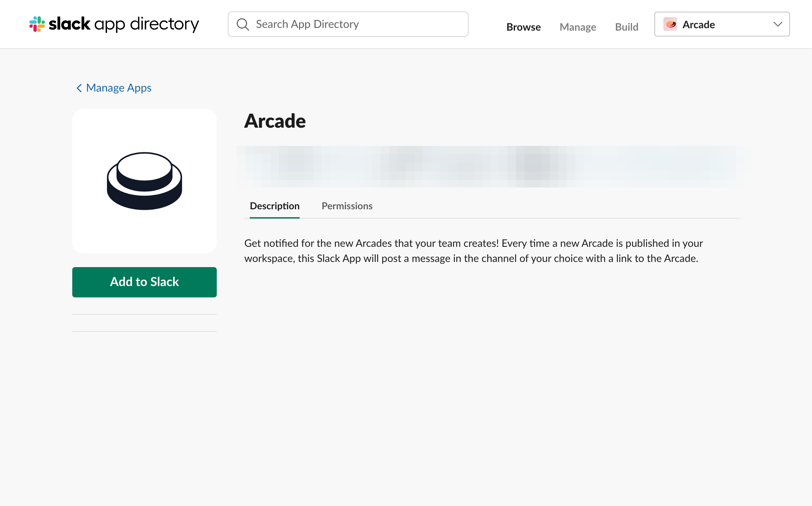Image resolution: width=812 pixels, height=506 pixels.
Task: Click the Arcade workspace avatar icon
Action: click(670, 24)
